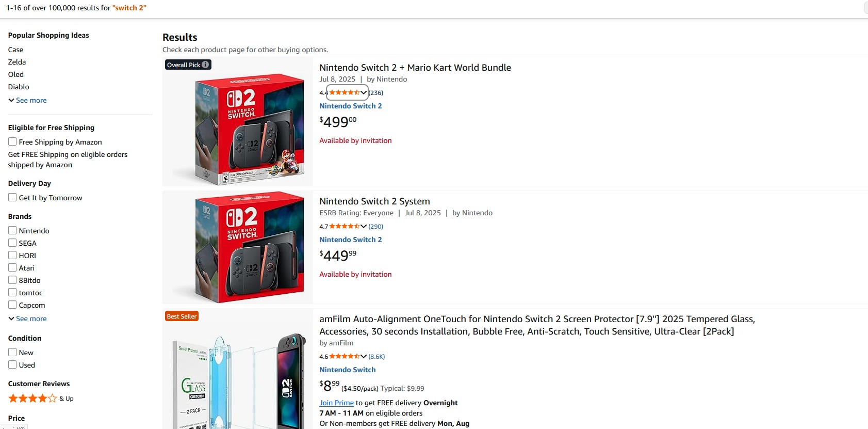
Task: Check the Free Shipping by Amazon box
Action: click(12, 141)
